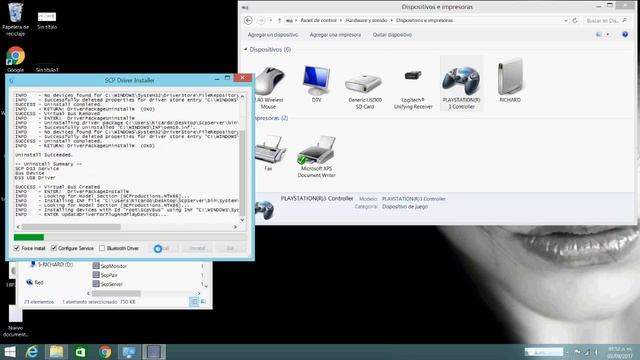Click Agregar un dispositivo

(273, 35)
